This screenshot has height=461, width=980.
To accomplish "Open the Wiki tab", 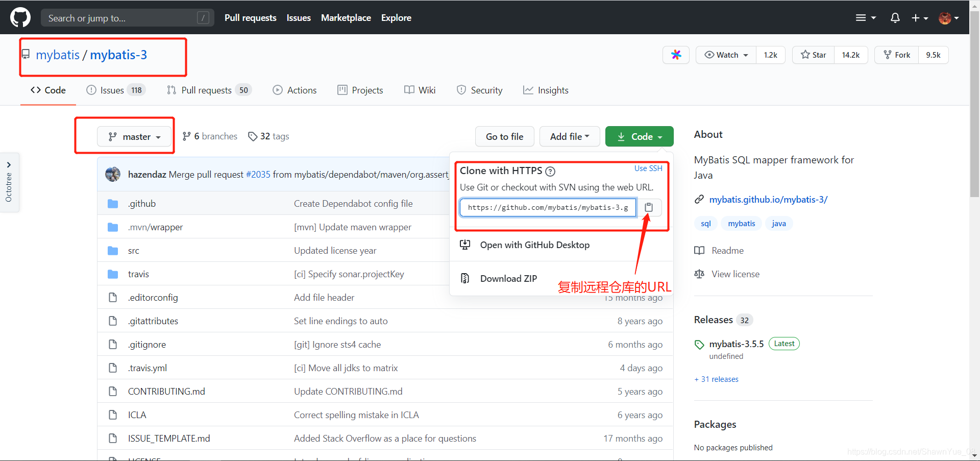I will click(x=420, y=90).
